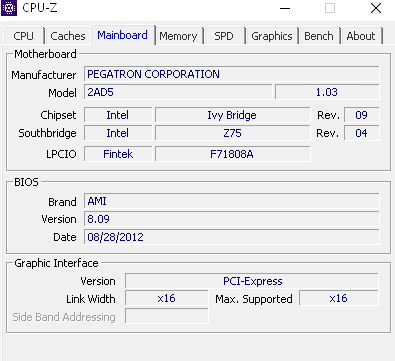Screen dimensions: 395x361
Task: Click southbridge revision value 04
Action: click(362, 133)
